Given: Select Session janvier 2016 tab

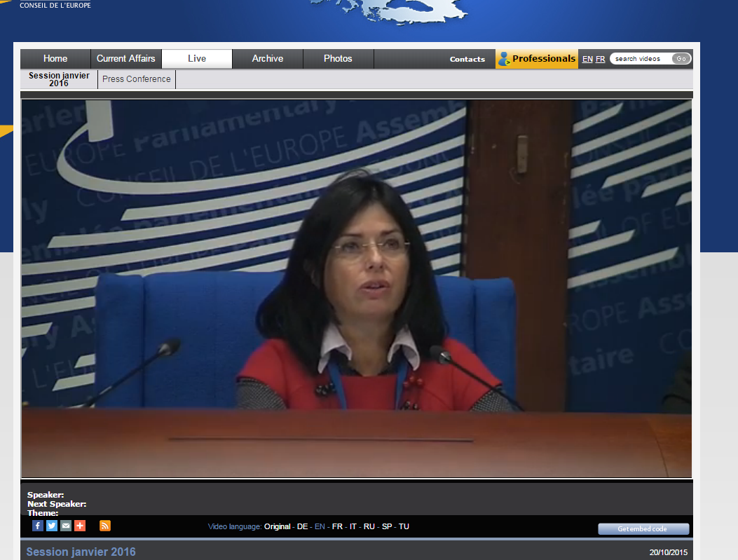Looking at the screenshot, I should pos(59,79).
